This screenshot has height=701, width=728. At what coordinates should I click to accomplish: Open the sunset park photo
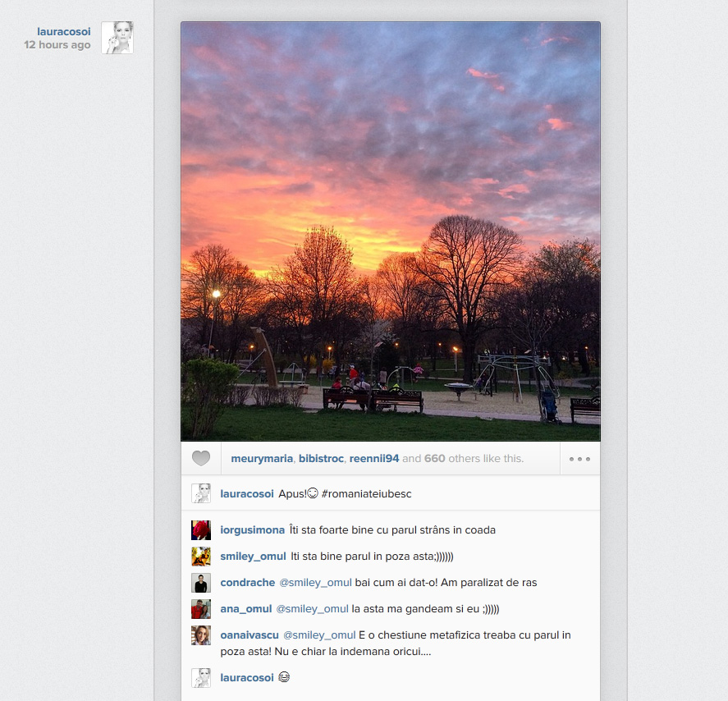391,231
